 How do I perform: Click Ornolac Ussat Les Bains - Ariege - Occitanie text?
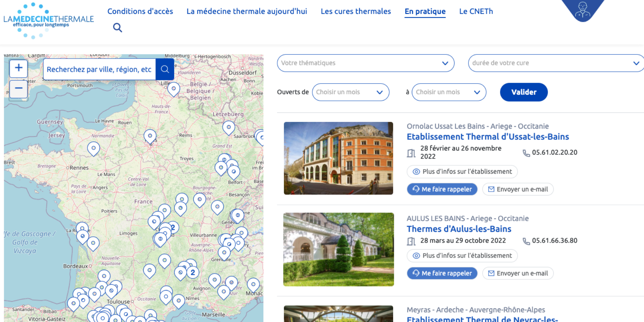(x=478, y=126)
